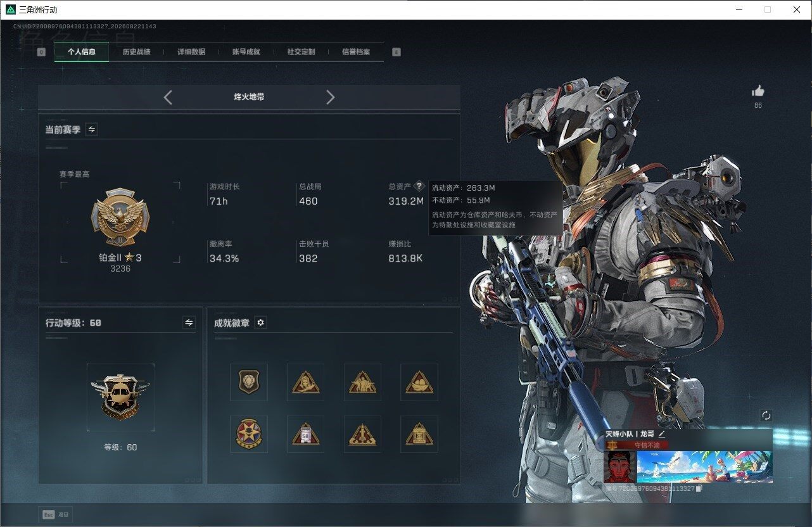
Task: Click the E key next-tab icon
Action: tap(396, 52)
